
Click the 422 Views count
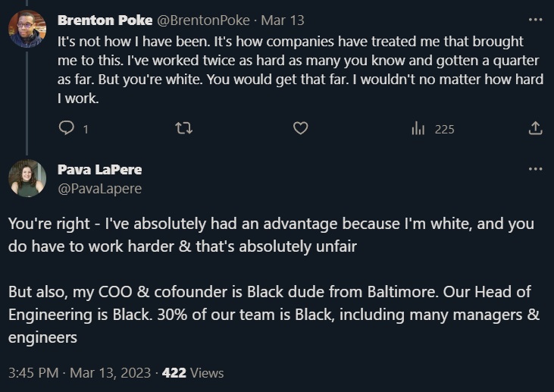(x=193, y=373)
